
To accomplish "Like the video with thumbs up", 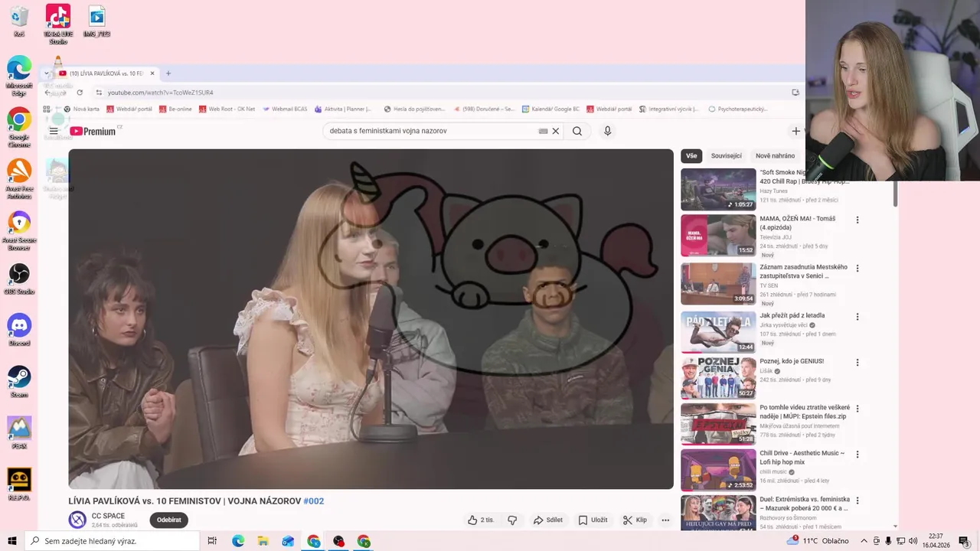I will (x=481, y=520).
